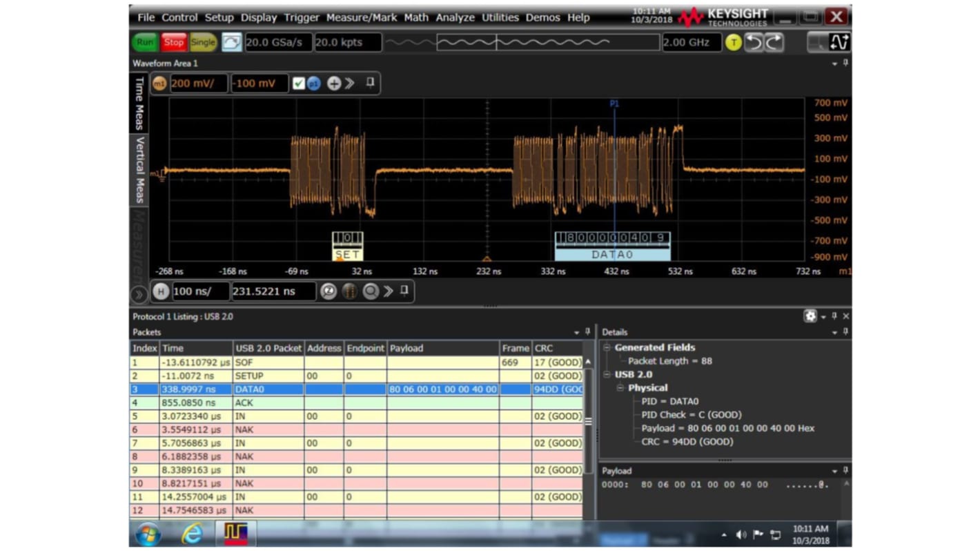The width and height of the screenshot is (980, 551).
Task: Open the Packets pane dropdown arrow
Action: (577, 333)
